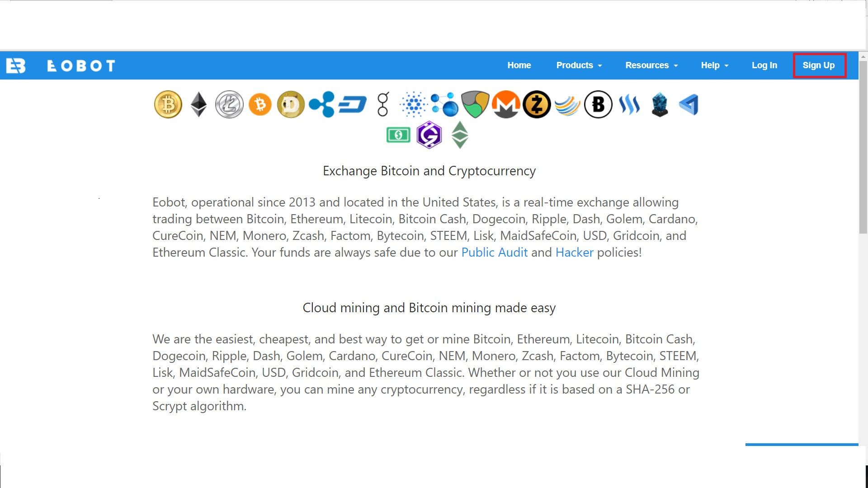Image resolution: width=868 pixels, height=488 pixels.
Task: Click 'Exchange Bitcoin and Cryptocurrency' heading
Action: click(429, 171)
